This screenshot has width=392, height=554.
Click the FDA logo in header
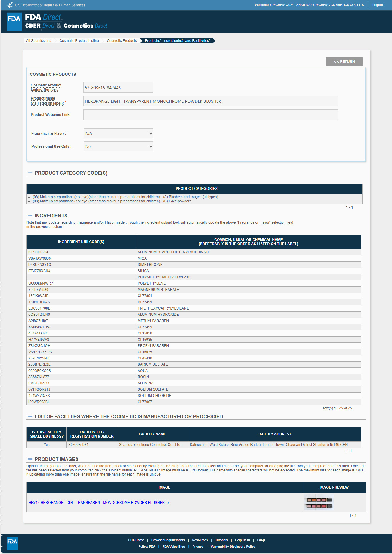click(14, 22)
